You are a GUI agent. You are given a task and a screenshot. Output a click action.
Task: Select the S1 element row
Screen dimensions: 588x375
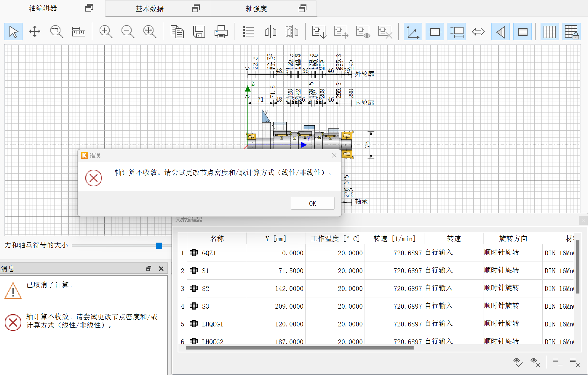[376, 271]
